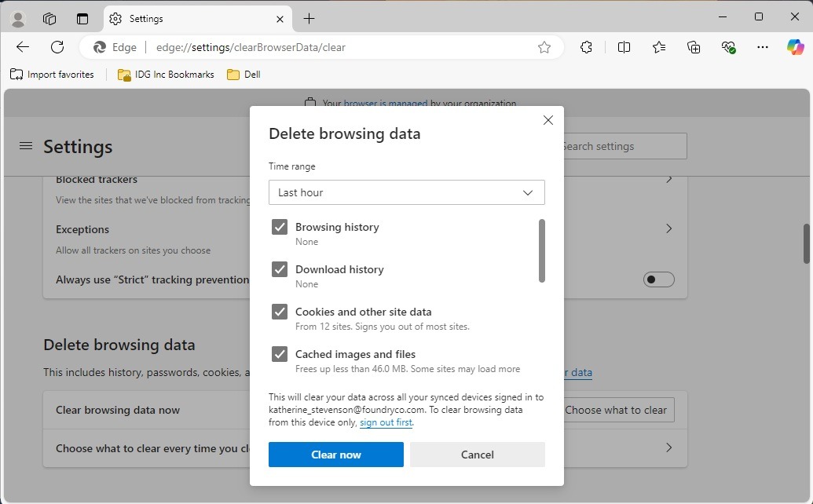Uncheck Browsing history checkbox
The height and width of the screenshot is (504, 813).
tap(280, 227)
